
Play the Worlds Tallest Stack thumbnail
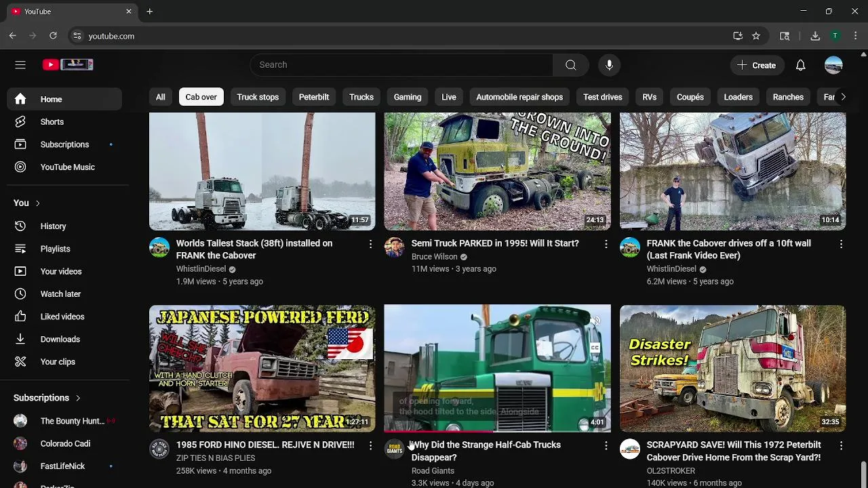pyautogui.click(x=262, y=171)
